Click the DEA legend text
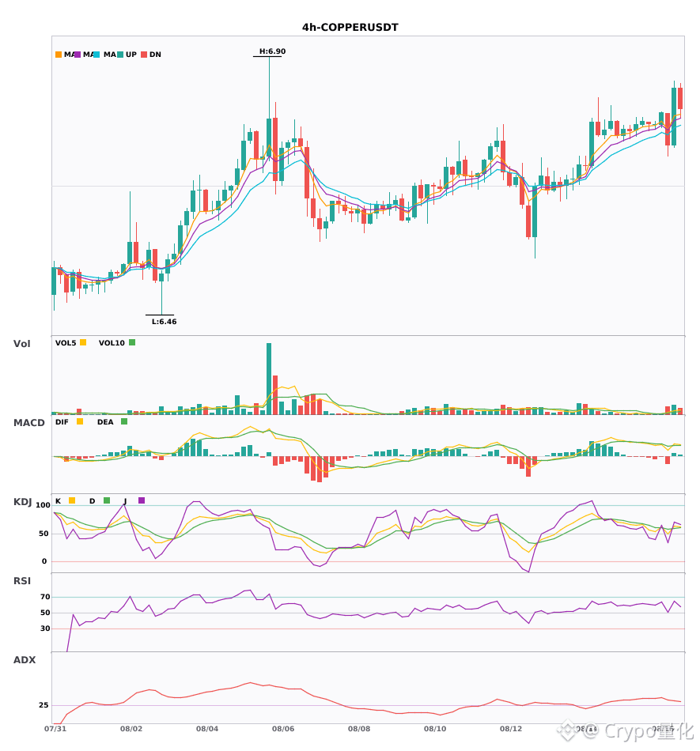The width and height of the screenshot is (700, 751). tap(105, 422)
